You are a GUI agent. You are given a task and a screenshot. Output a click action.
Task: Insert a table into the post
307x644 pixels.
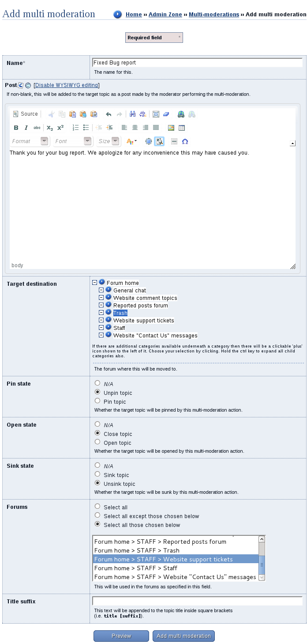(182, 128)
